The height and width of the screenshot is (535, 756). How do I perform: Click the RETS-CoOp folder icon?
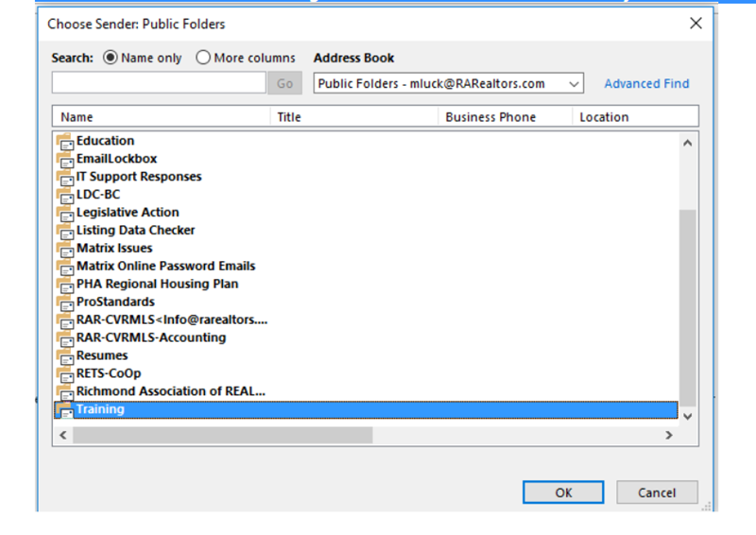coord(64,373)
